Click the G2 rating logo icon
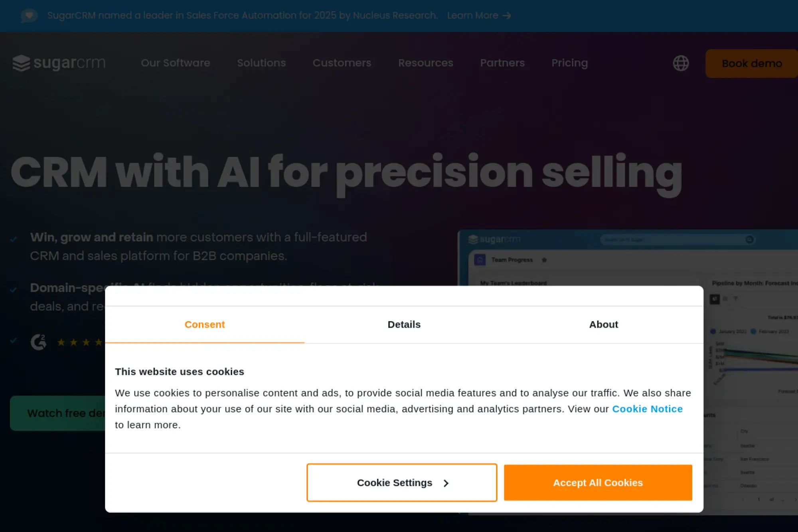Viewport: 798px width, 532px height. 39,342
